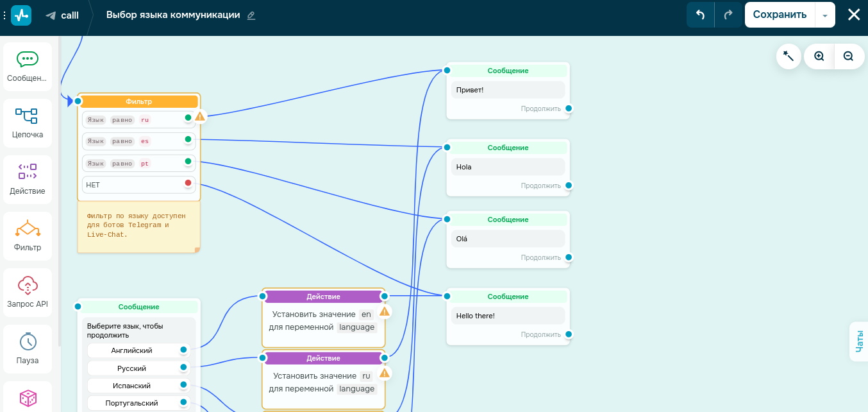Click the Сохранить button
The width and height of the screenshot is (868, 412).
click(x=780, y=15)
